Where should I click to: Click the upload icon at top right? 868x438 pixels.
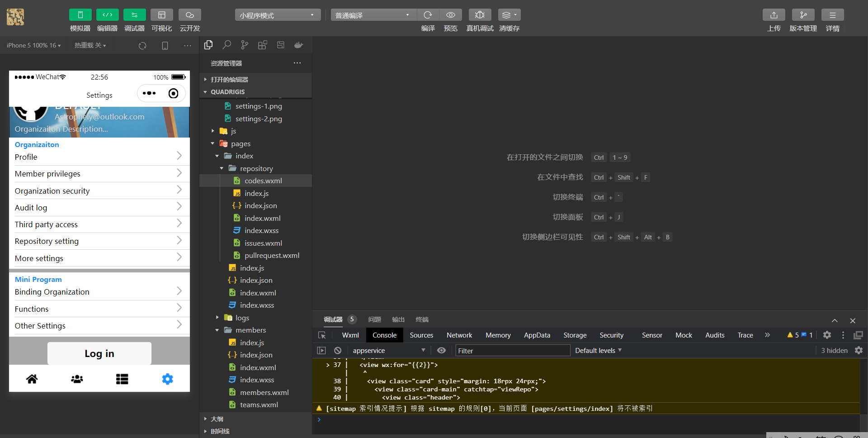pyautogui.click(x=774, y=15)
